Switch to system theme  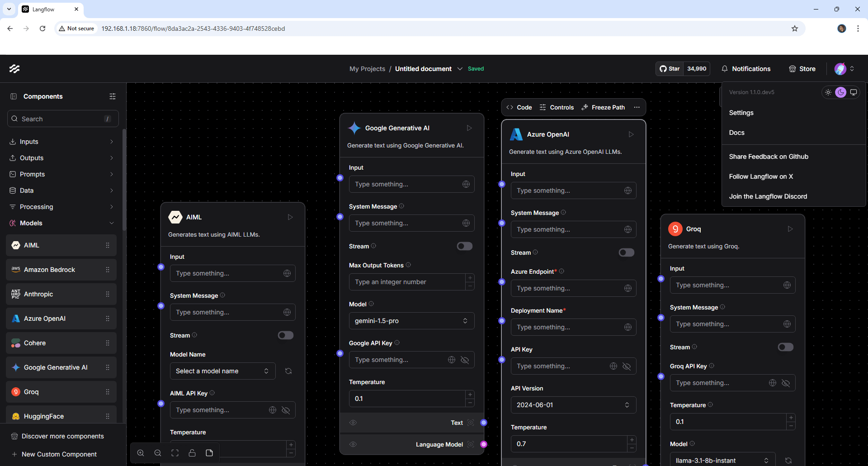[854, 92]
